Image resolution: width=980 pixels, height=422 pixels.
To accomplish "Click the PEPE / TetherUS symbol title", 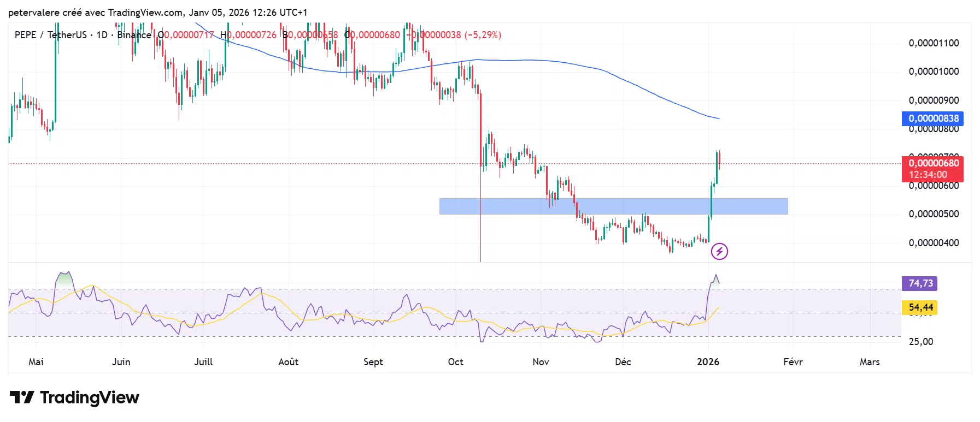I will click(50, 35).
